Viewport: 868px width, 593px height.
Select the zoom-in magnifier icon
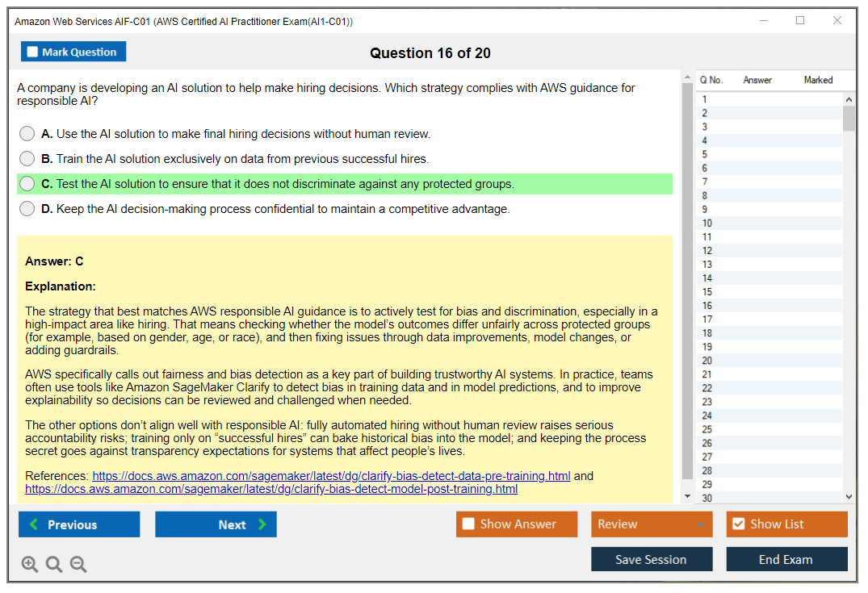[30, 564]
